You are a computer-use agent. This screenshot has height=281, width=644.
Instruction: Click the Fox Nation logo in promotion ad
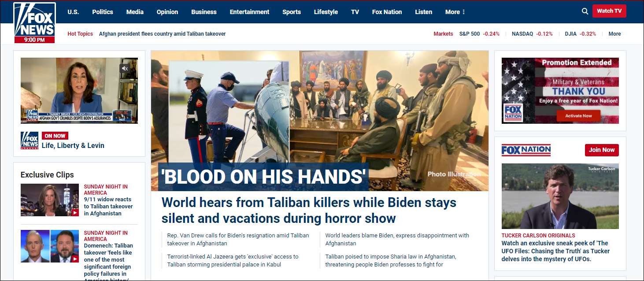[513, 113]
